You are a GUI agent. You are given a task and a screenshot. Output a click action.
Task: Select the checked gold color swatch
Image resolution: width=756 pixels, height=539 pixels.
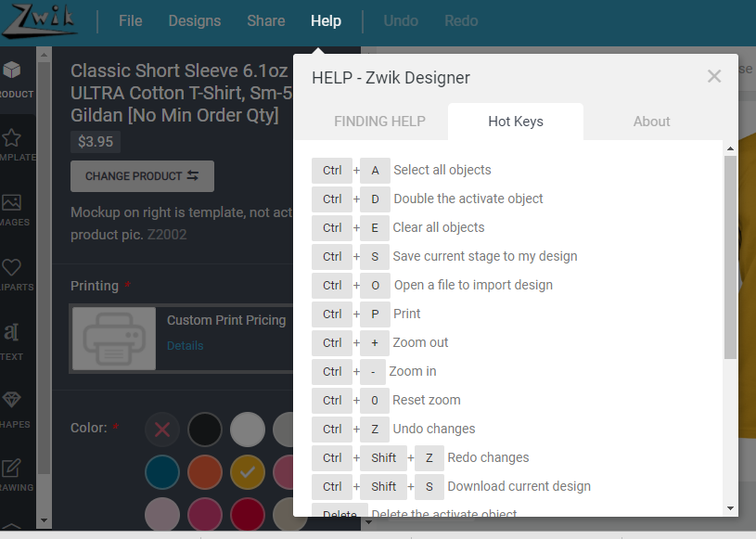248,472
